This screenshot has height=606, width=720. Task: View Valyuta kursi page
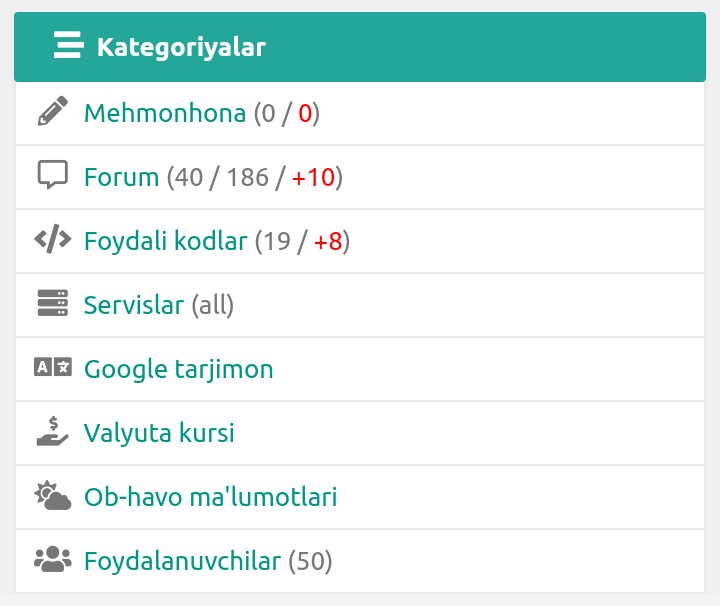[x=159, y=433]
